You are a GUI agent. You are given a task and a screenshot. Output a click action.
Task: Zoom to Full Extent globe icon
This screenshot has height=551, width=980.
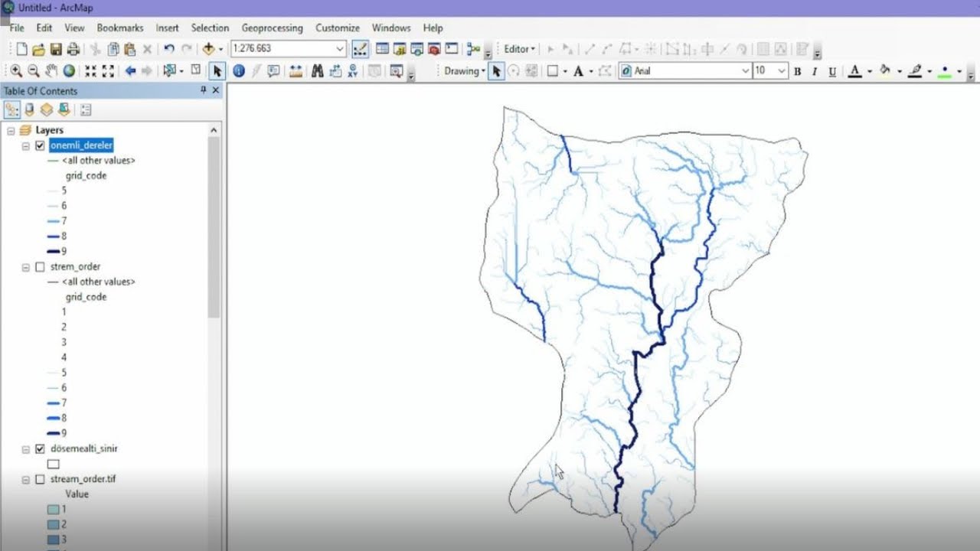point(69,71)
